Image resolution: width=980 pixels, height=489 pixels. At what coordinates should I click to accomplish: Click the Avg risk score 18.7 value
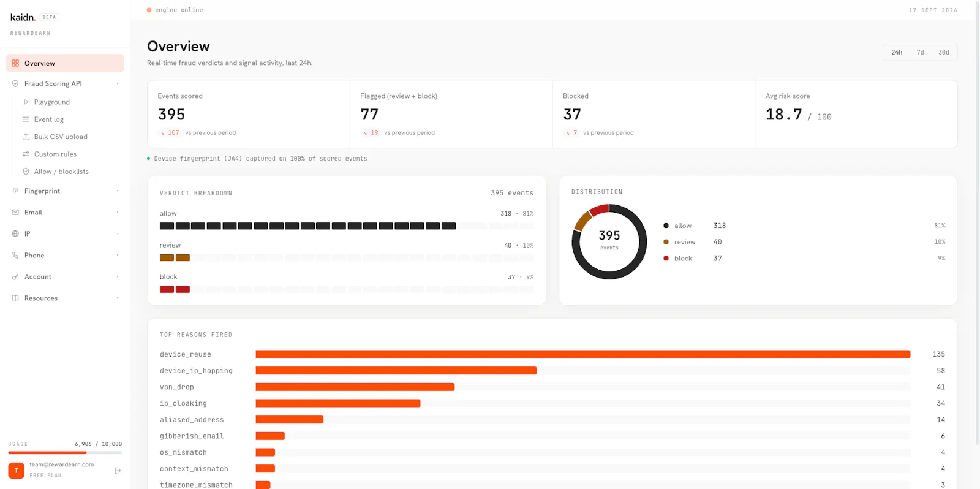point(783,115)
